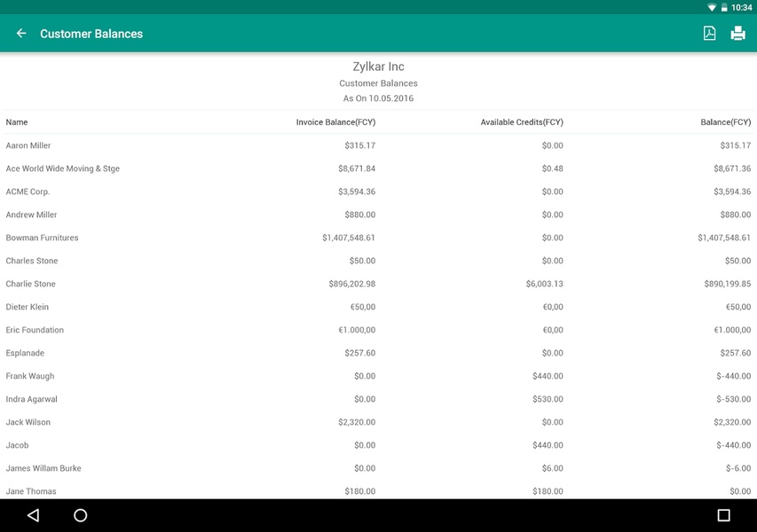Open Andrew Miller customer row

[378, 215]
